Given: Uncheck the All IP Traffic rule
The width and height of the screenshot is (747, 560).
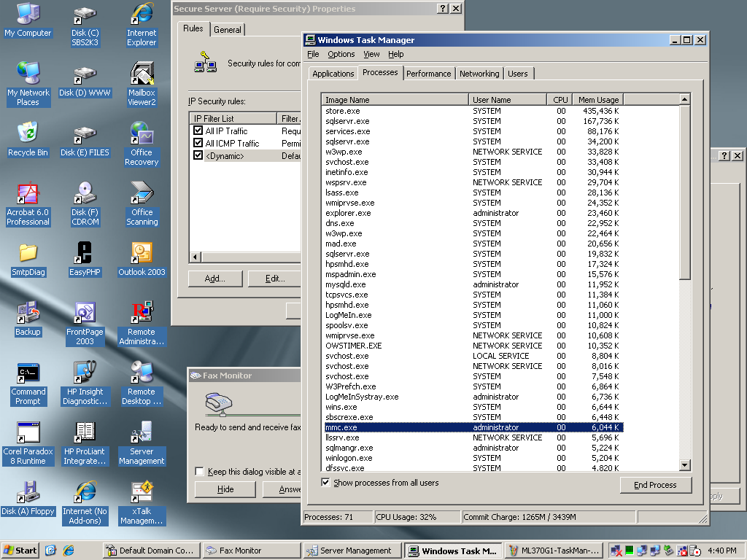Looking at the screenshot, I should point(198,131).
